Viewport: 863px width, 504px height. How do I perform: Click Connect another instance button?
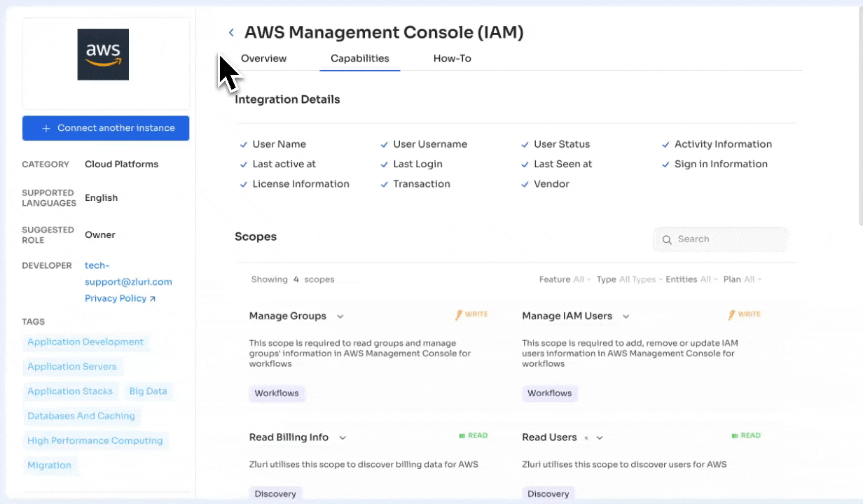pos(106,128)
